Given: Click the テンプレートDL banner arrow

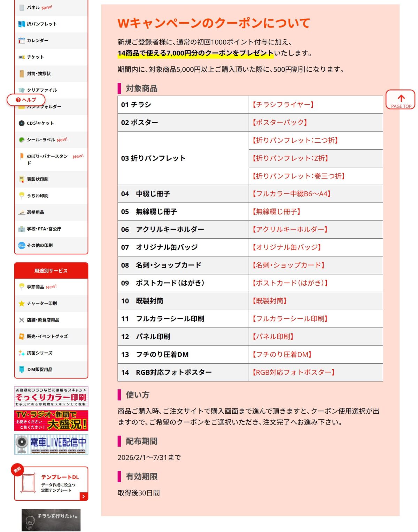Looking at the screenshot, I should 84,497.
